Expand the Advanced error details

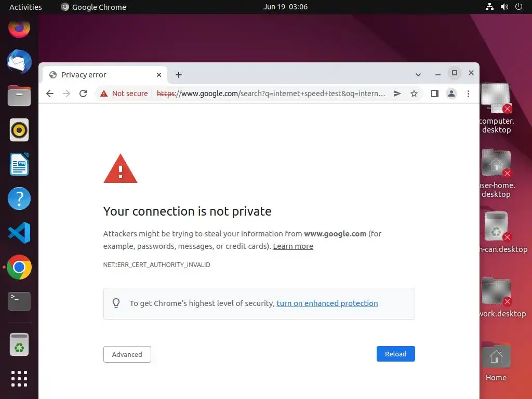point(127,354)
